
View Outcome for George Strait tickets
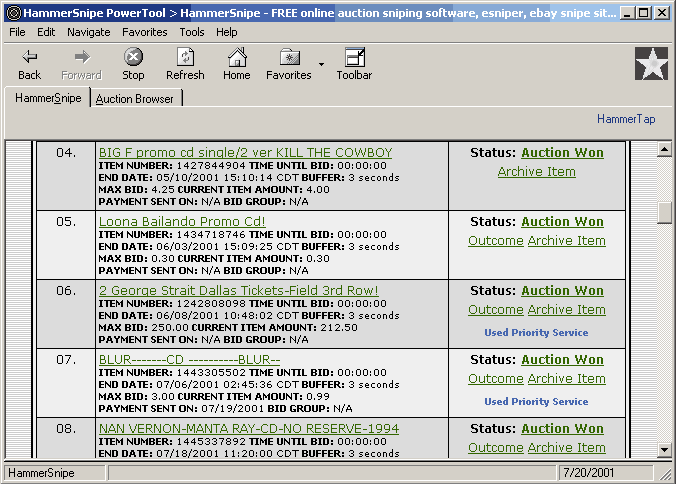[496, 310]
